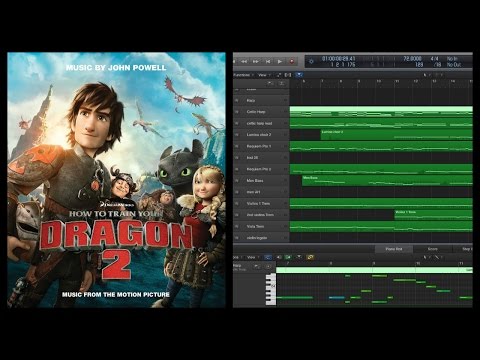The width and height of the screenshot is (480, 360).
Task: Click the Viola Trem track instrument icon
Action: (x=237, y=226)
